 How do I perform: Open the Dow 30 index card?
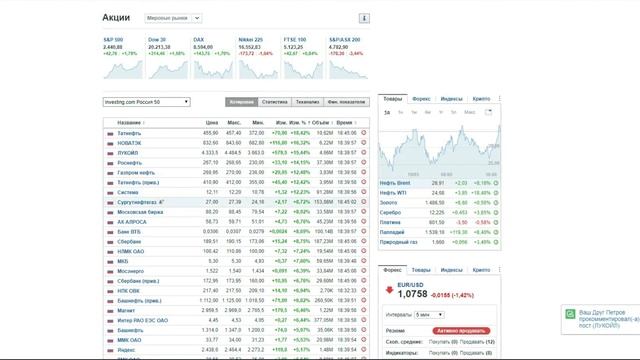[157, 40]
